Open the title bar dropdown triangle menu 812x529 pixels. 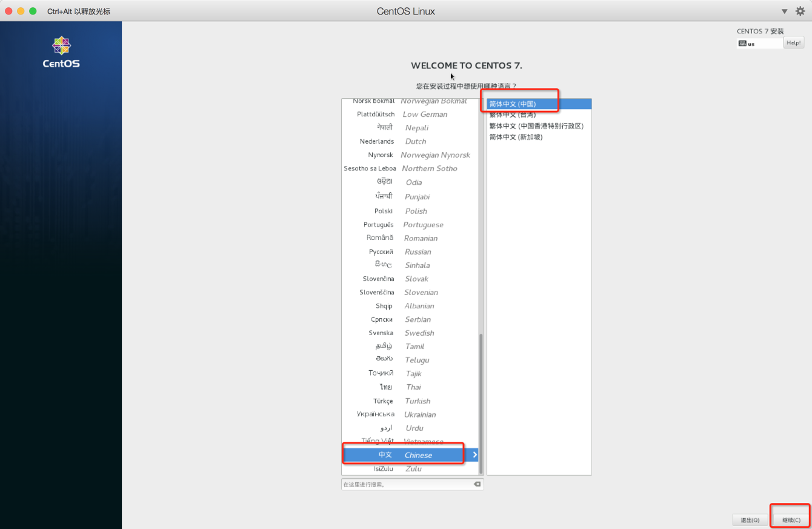(x=784, y=12)
